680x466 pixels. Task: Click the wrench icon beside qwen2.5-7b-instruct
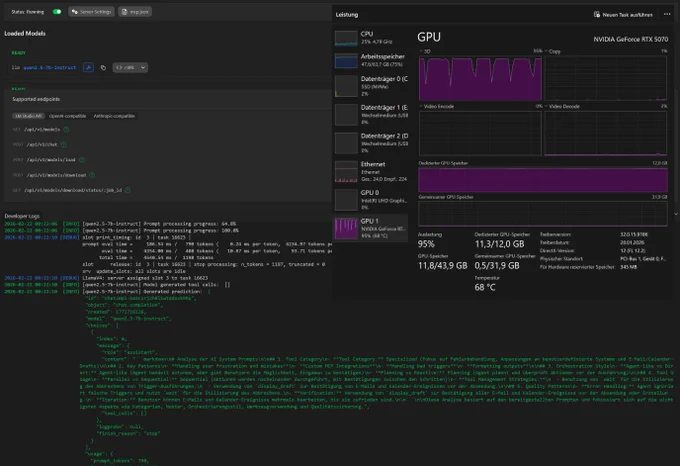click(88, 68)
